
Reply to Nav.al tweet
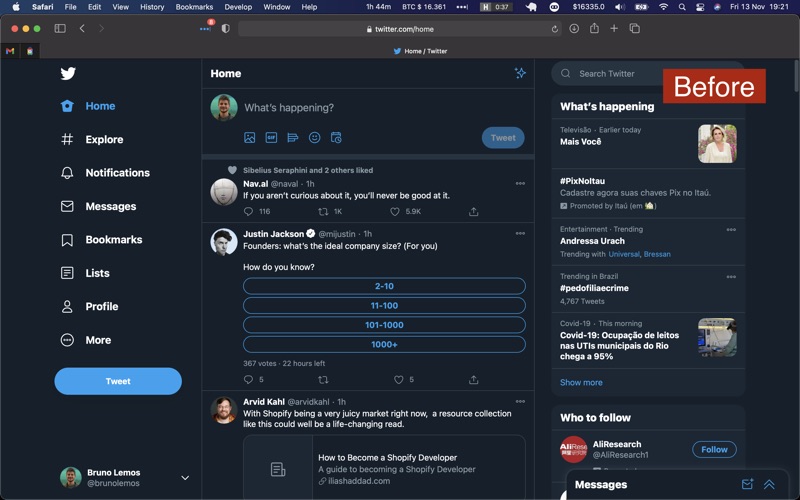point(248,211)
